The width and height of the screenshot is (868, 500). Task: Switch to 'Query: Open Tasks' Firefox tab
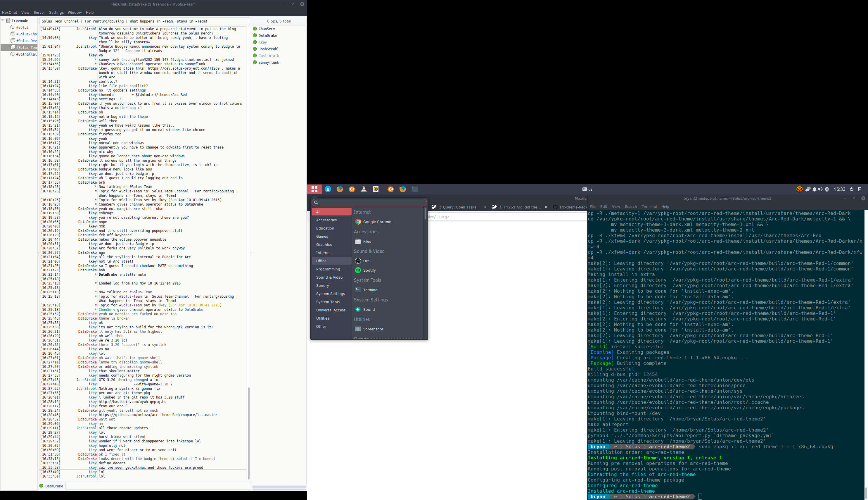click(x=459, y=207)
